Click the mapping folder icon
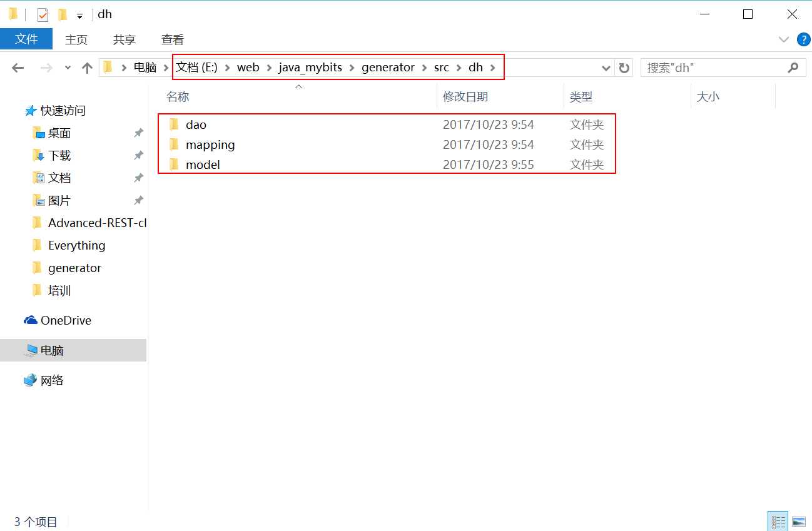812x531 pixels. point(175,144)
